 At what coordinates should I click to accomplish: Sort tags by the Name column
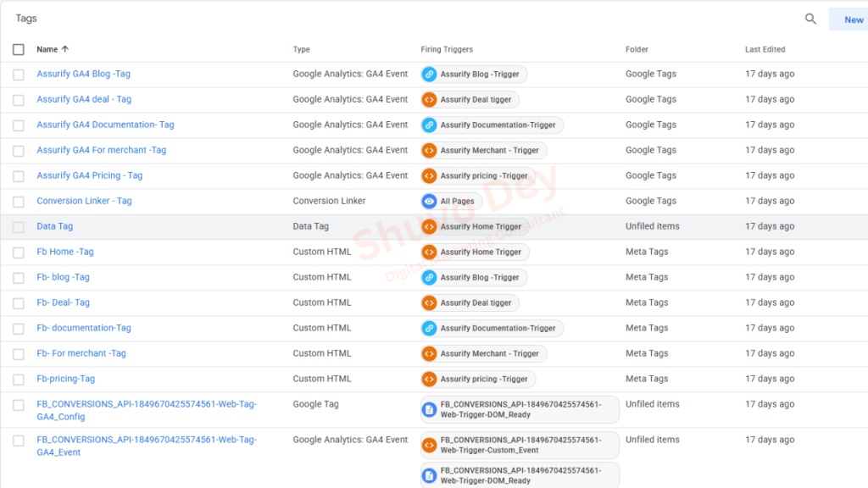[47, 49]
